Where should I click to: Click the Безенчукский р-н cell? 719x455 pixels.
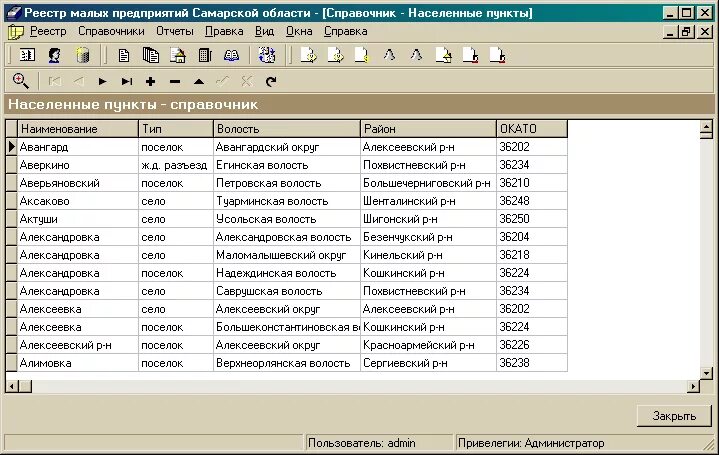tap(428, 237)
